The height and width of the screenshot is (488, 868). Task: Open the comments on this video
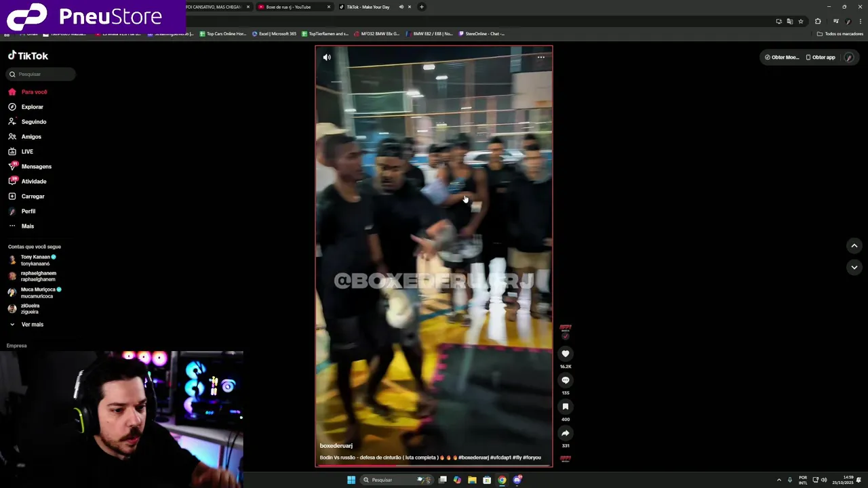[x=566, y=380]
